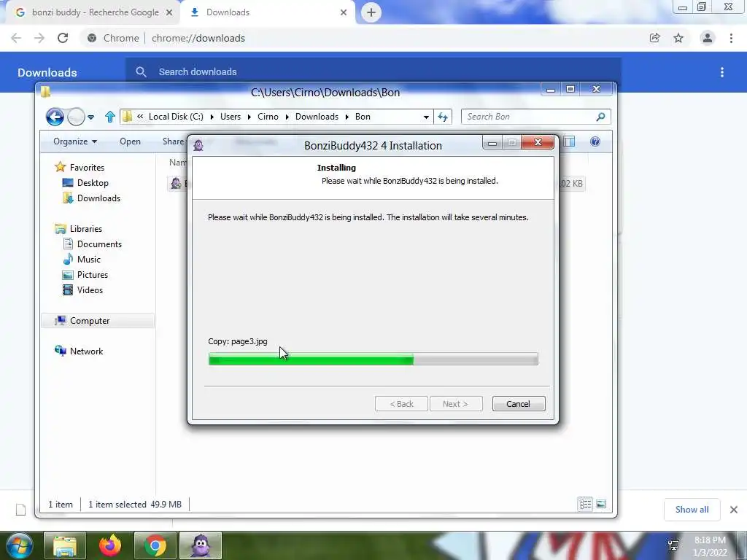The image size is (747, 560).
Task: Click Show all downloads link
Action: (x=692, y=510)
